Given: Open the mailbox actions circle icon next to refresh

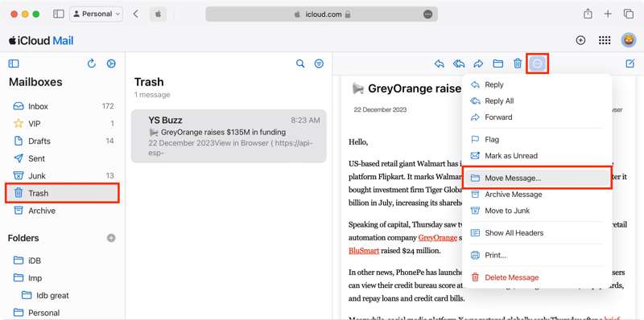Looking at the screenshot, I should (x=111, y=64).
